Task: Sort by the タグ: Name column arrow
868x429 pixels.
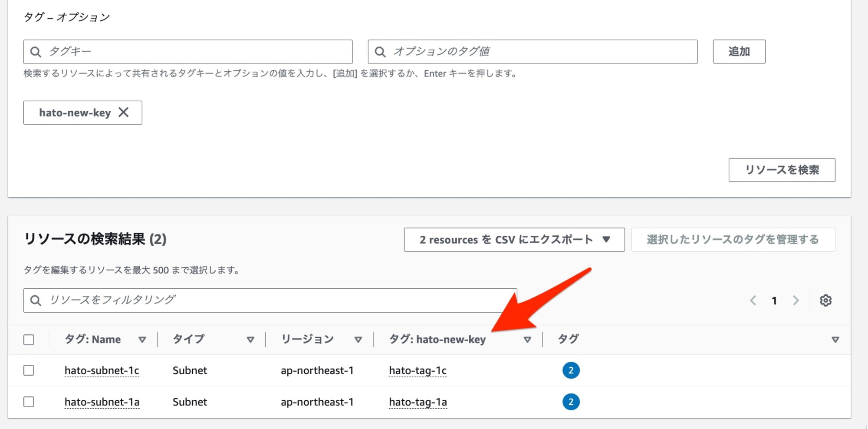Action: (x=142, y=340)
